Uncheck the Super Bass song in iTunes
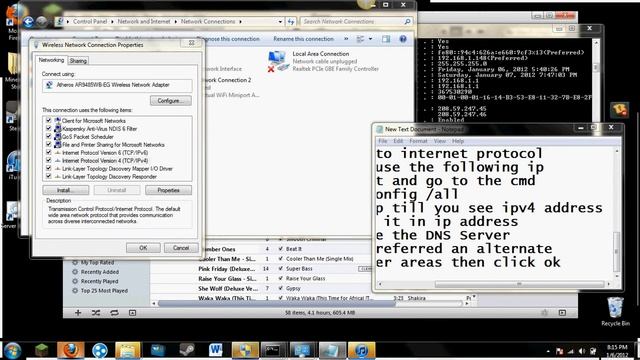Screen dimensions: 640x360 coord(280,269)
